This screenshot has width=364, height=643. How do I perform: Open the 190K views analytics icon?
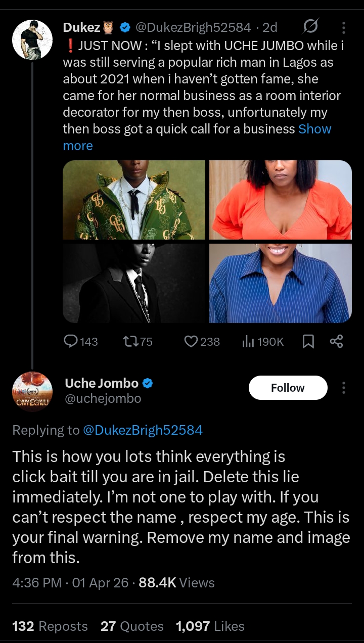[248, 342]
